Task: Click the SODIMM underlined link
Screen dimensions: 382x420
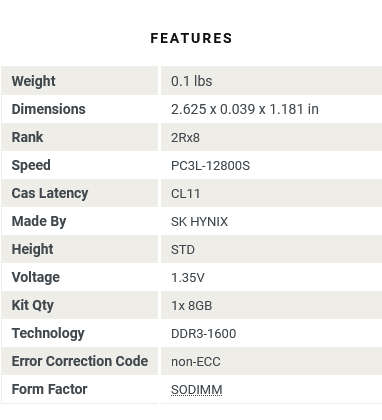Action: tap(197, 389)
